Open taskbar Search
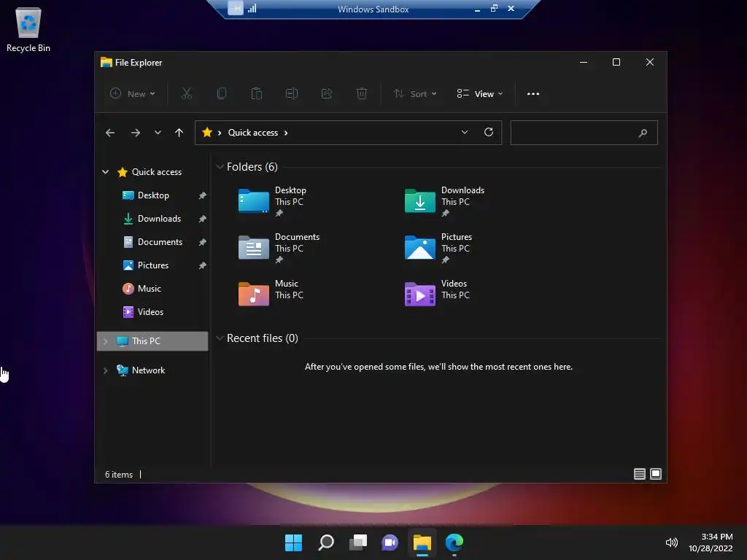 pyautogui.click(x=326, y=542)
